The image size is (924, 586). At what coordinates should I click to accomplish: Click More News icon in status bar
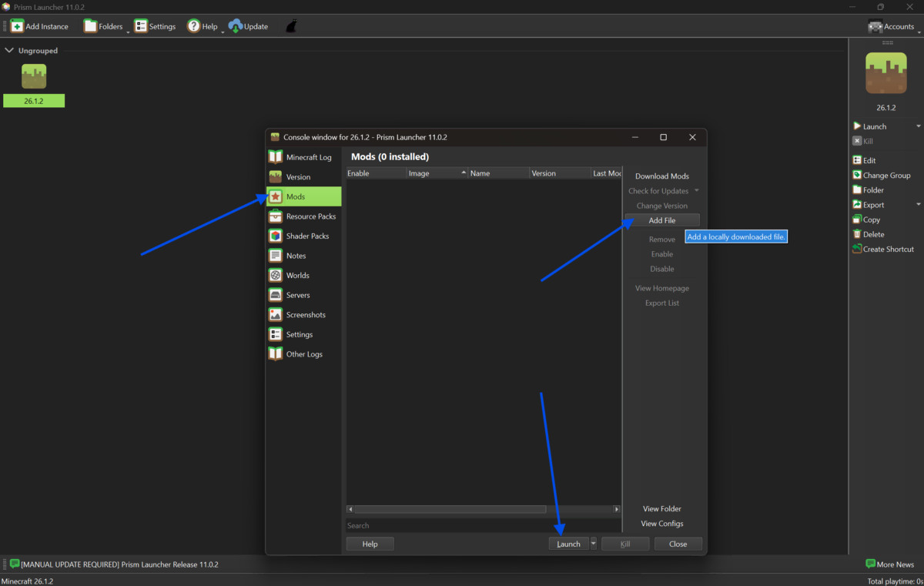(870, 564)
